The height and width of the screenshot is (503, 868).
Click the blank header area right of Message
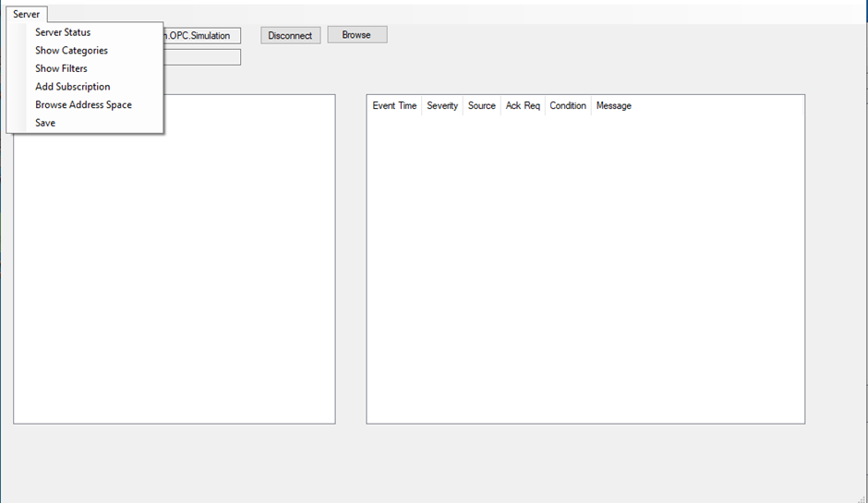(720, 106)
